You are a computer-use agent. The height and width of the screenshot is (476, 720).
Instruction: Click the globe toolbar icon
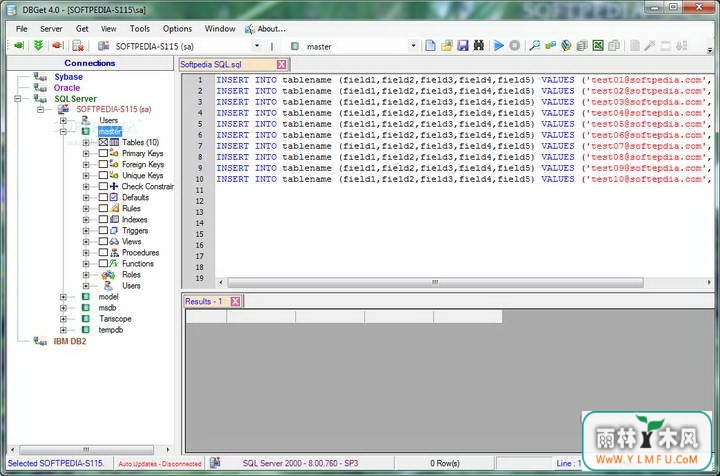[566, 46]
